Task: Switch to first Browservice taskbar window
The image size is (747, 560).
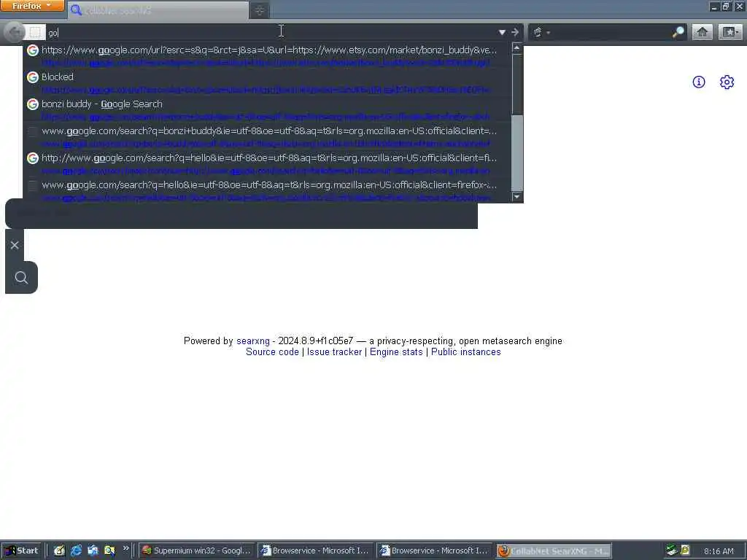Action: [316, 551]
